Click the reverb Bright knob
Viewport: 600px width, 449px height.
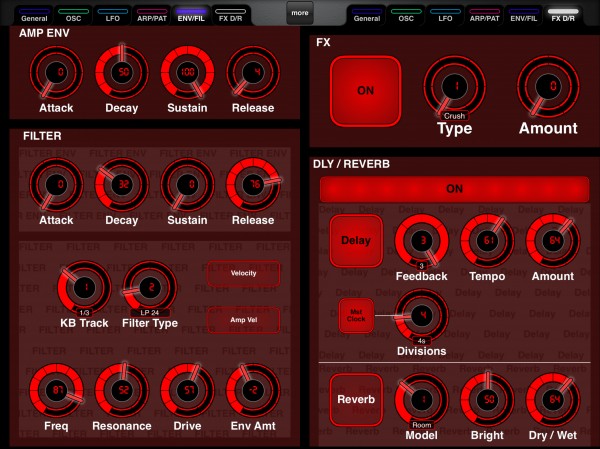[487, 400]
